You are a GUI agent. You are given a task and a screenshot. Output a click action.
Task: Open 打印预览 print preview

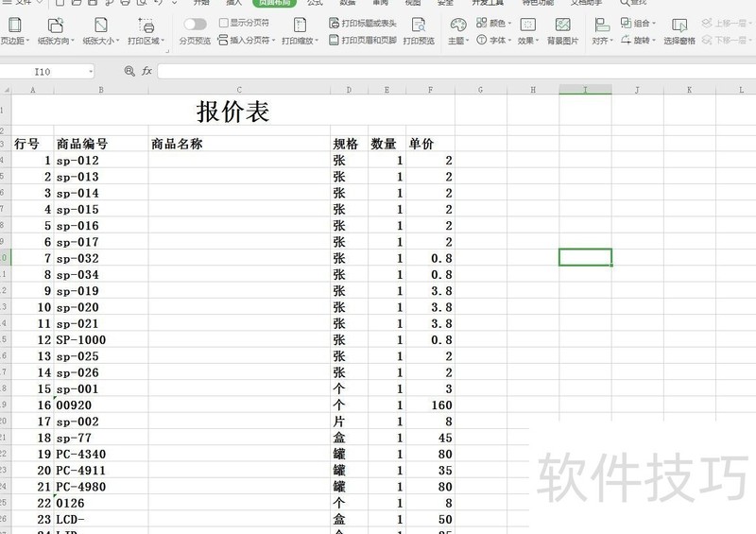[419, 31]
